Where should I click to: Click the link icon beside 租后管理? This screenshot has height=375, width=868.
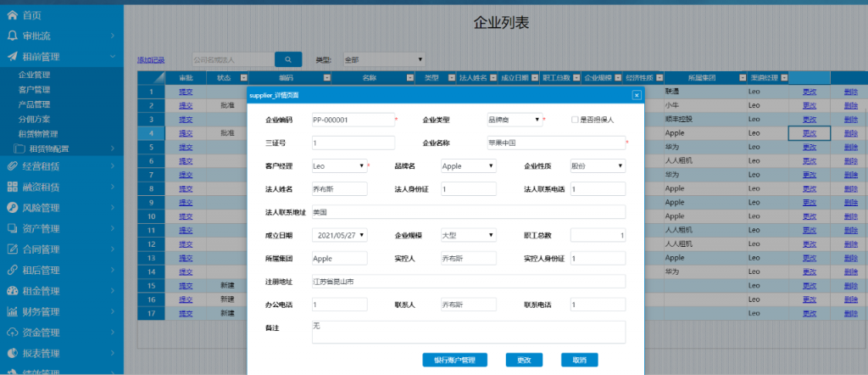click(12, 270)
